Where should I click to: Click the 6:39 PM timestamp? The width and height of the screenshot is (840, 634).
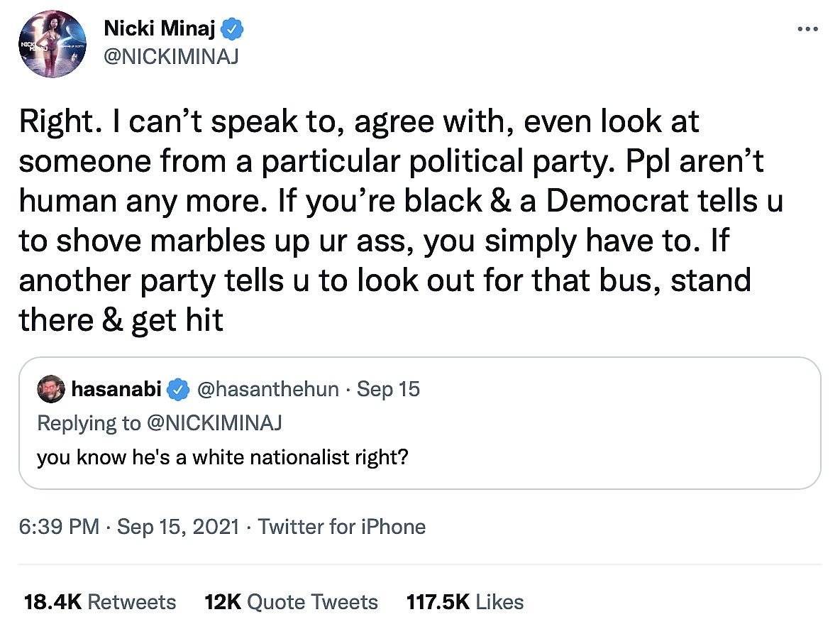click(x=60, y=527)
